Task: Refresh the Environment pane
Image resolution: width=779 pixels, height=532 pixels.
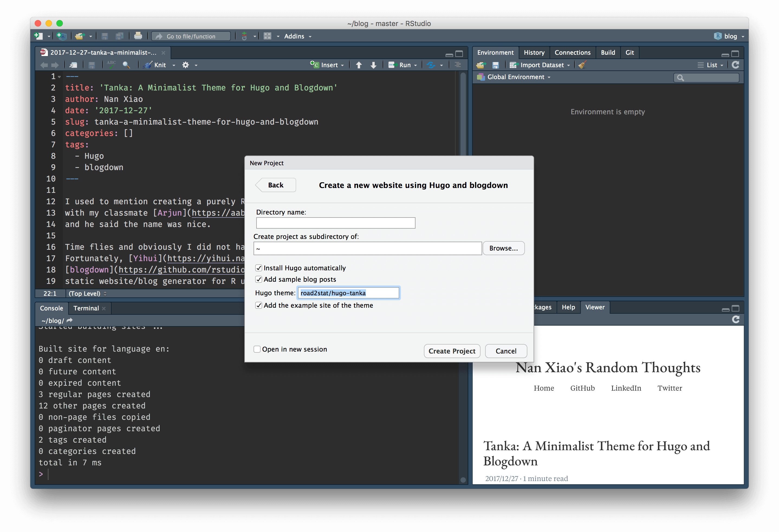Action: click(735, 65)
